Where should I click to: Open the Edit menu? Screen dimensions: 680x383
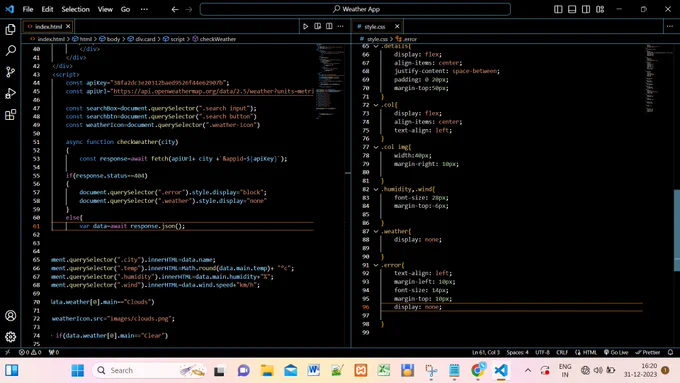click(47, 9)
